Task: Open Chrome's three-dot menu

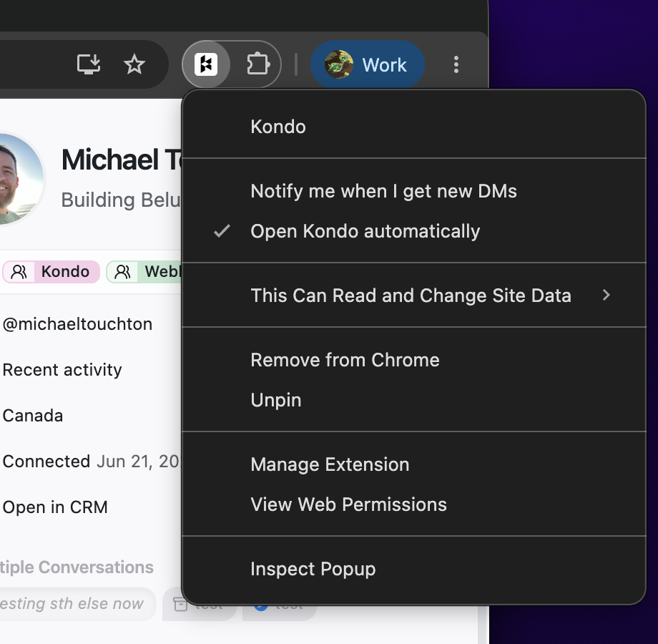Action: click(456, 64)
